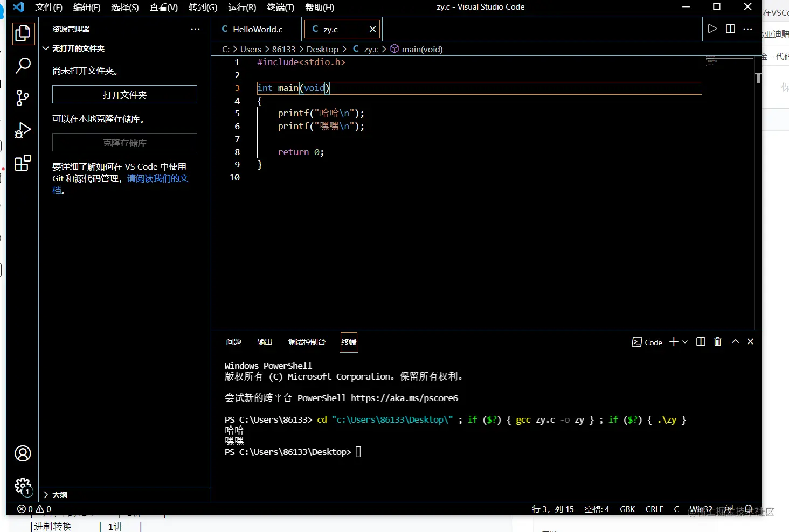Collapse the 无打开的文件夹 section
This screenshot has height=532, width=789.
pos(46,48)
